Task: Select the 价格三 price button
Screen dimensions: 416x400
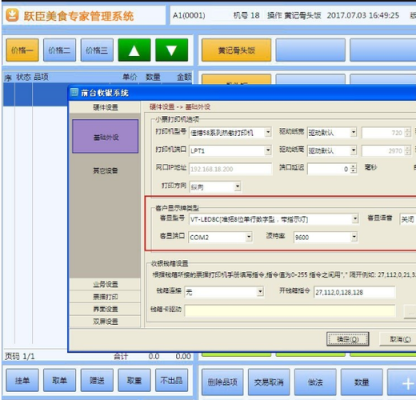Action: (x=97, y=50)
